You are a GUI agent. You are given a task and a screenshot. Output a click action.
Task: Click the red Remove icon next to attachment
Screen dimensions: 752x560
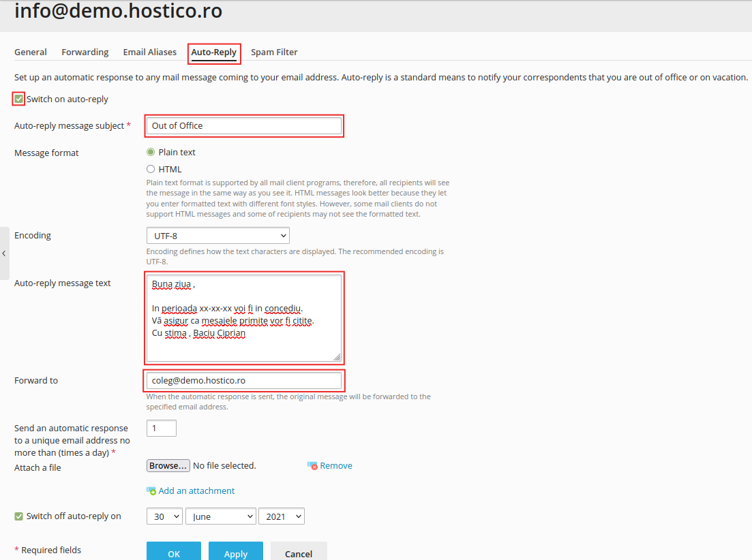point(314,465)
